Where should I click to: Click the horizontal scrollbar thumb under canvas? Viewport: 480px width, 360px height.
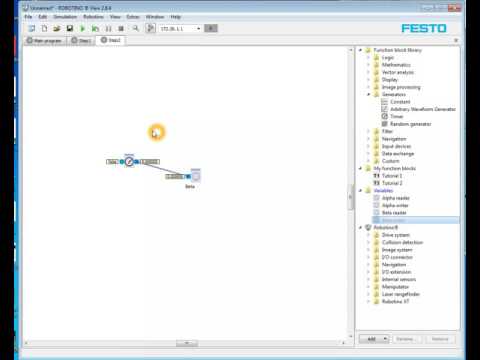click(x=187, y=343)
